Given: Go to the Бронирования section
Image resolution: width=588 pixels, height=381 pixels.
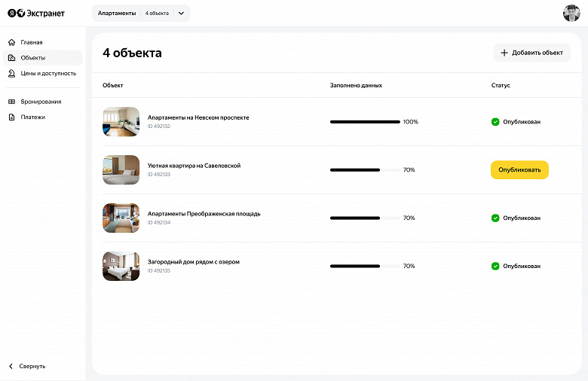Looking at the screenshot, I should pyautogui.click(x=41, y=102).
